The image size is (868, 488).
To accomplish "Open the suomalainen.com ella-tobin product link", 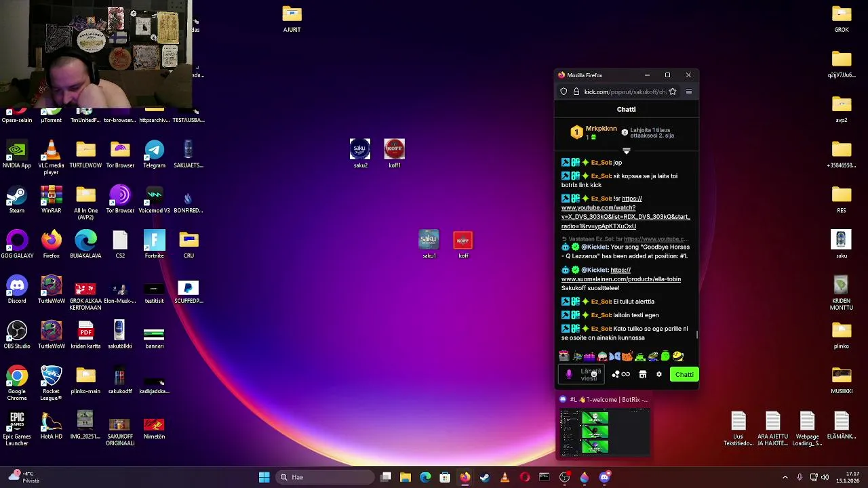I will click(620, 274).
